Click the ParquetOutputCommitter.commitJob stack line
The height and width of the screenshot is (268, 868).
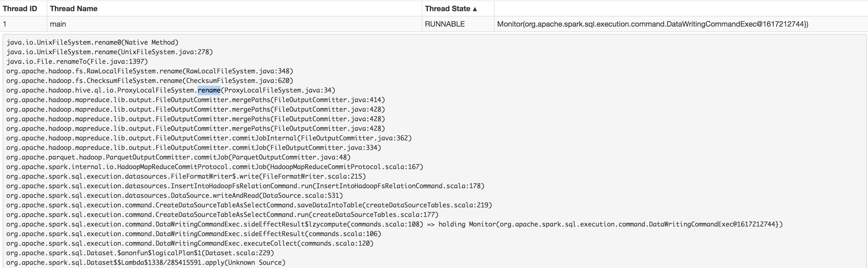pos(178,157)
